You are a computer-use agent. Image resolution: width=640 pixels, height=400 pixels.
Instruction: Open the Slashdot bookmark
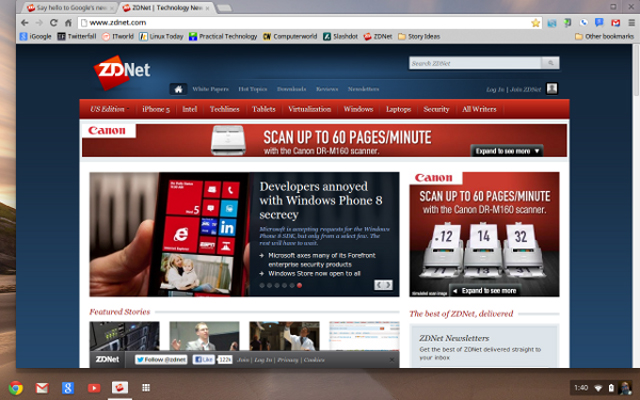[x=340, y=36]
